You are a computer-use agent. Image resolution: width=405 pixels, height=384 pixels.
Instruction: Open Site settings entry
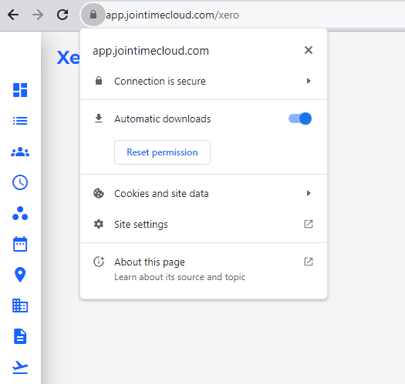click(x=203, y=224)
